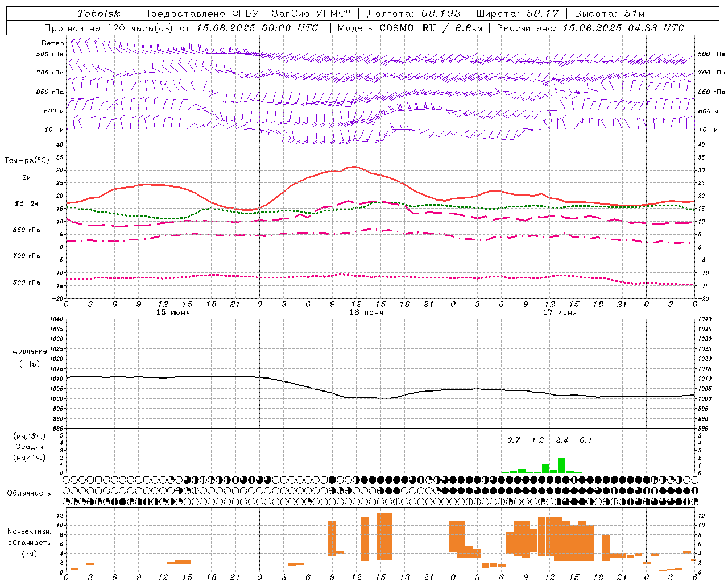Click the "Tobolsk" station name in the header

99,14
